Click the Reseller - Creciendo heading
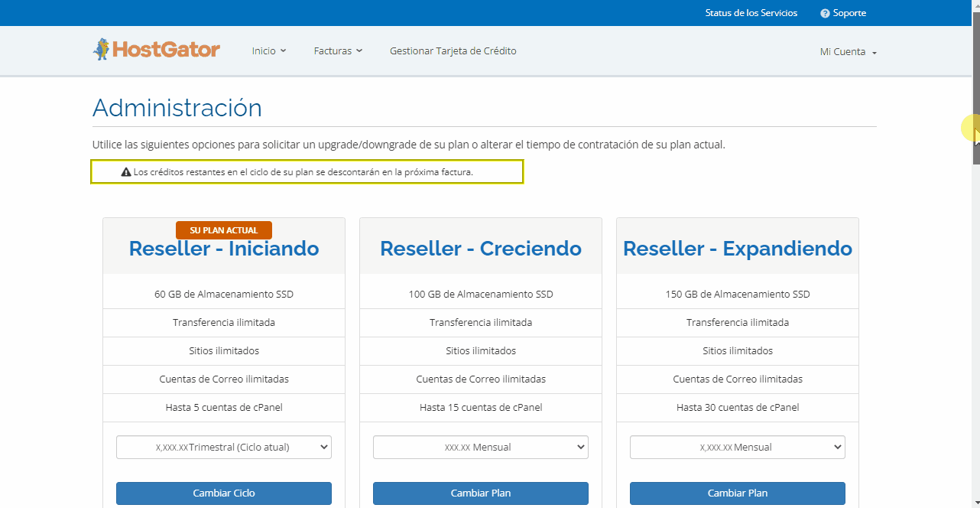 [481, 249]
